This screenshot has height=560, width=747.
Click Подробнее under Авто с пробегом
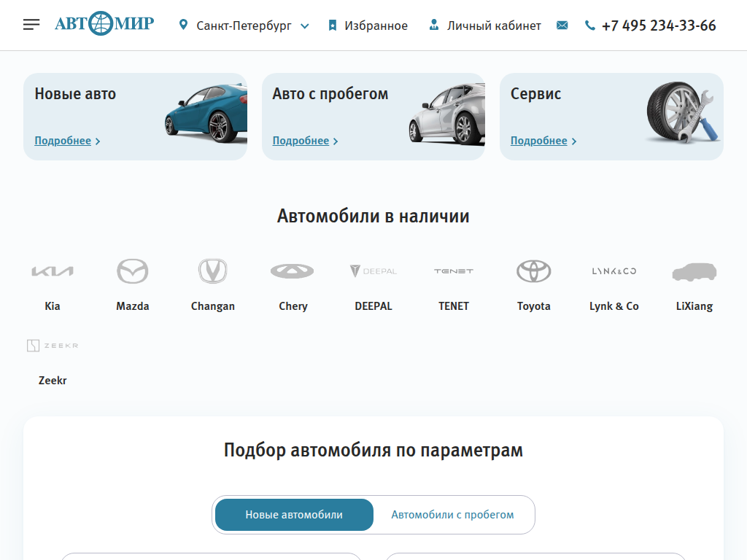(x=301, y=141)
